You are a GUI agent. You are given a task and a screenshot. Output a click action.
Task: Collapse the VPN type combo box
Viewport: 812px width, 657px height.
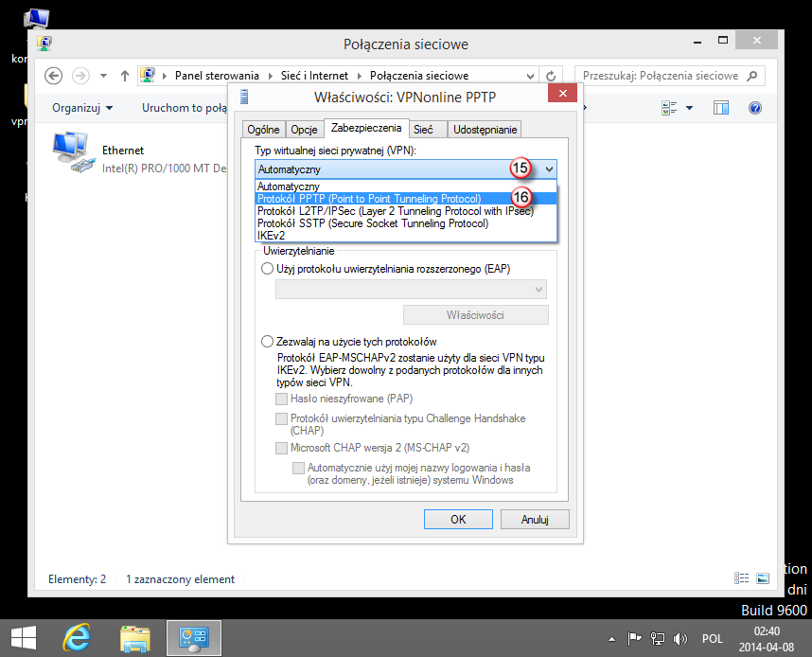549,169
